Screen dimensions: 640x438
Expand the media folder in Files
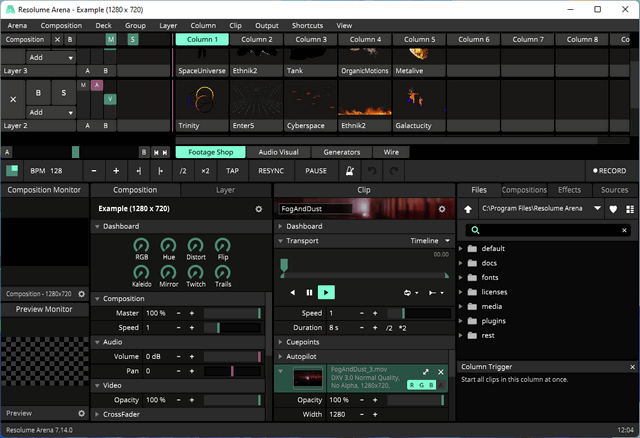[x=463, y=307]
